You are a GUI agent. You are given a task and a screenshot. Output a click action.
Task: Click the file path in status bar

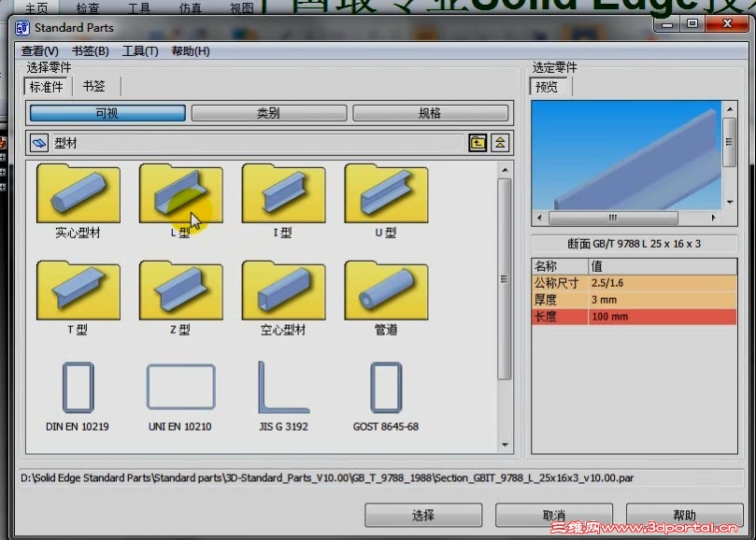click(327, 478)
